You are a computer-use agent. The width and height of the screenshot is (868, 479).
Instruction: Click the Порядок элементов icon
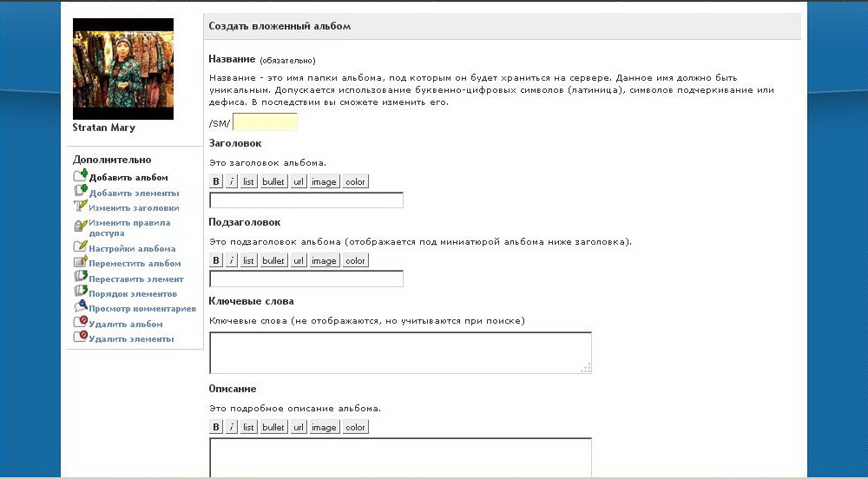pyautogui.click(x=81, y=293)
